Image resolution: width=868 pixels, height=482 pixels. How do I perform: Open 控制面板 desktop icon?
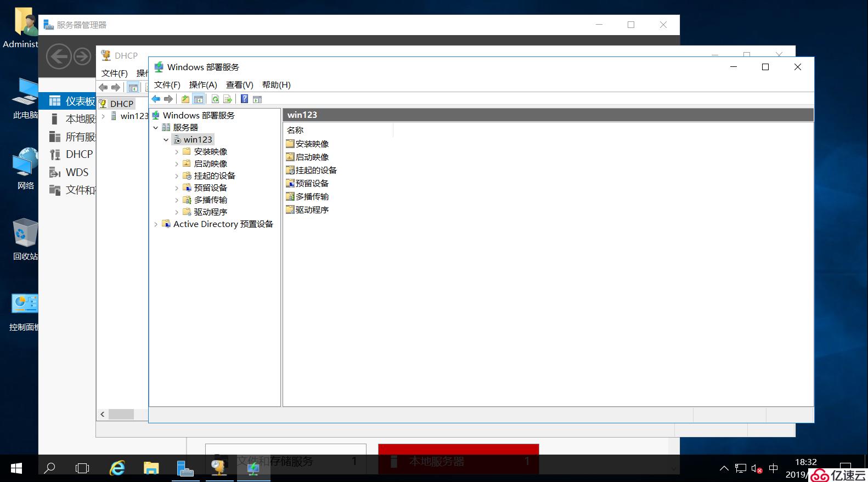(x=24, y=311)
